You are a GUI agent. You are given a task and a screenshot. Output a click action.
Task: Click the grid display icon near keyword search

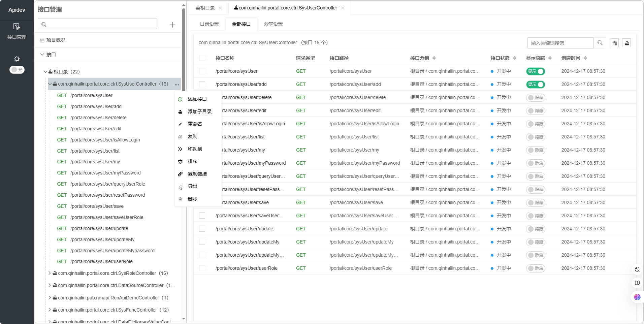click(x=614, y=43)
